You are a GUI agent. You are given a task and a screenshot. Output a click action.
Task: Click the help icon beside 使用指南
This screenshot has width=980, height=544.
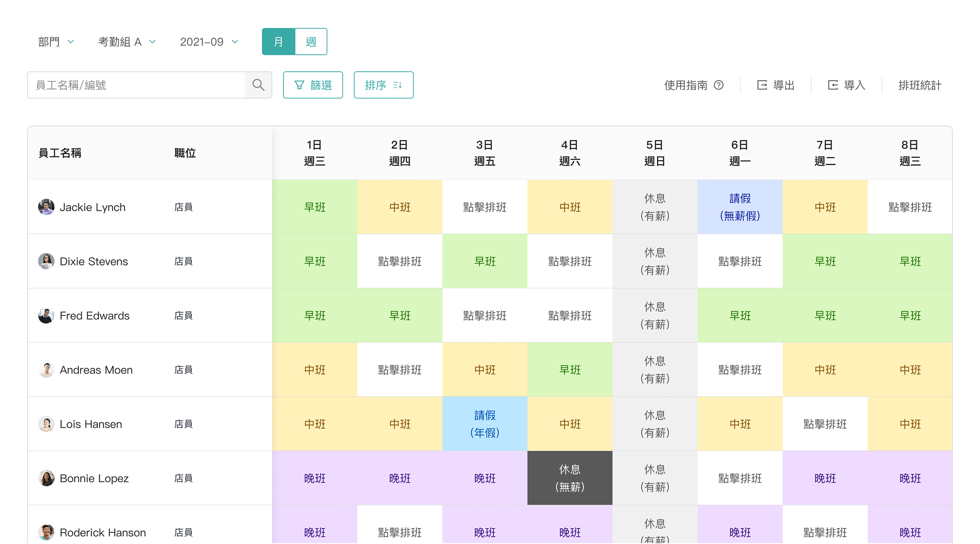click(719, 85)
